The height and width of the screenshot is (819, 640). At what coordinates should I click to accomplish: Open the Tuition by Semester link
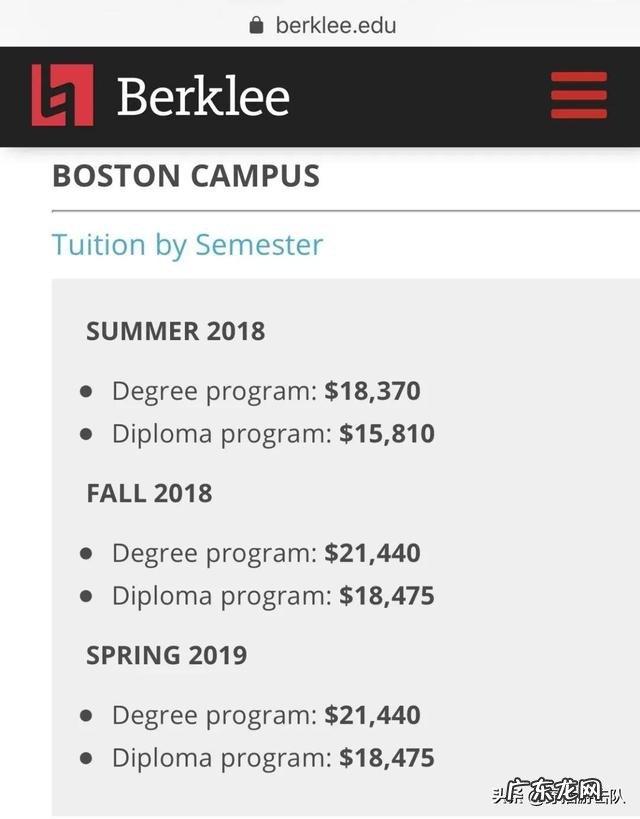(x=187, y=245)
